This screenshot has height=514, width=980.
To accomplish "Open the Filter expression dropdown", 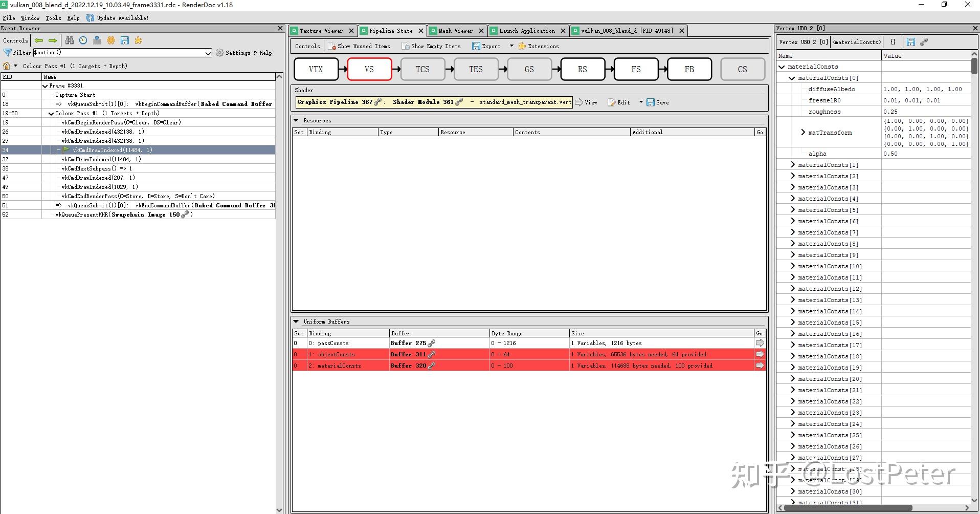I will click(208, 53).
